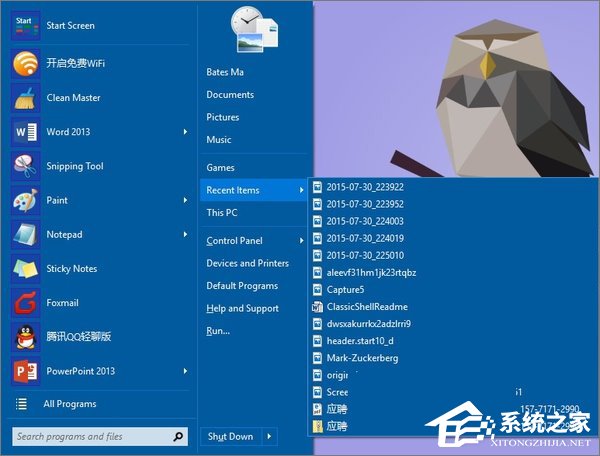Open the Shut Down options arrow
Screen dimensions: 600x456
(270, 437)
